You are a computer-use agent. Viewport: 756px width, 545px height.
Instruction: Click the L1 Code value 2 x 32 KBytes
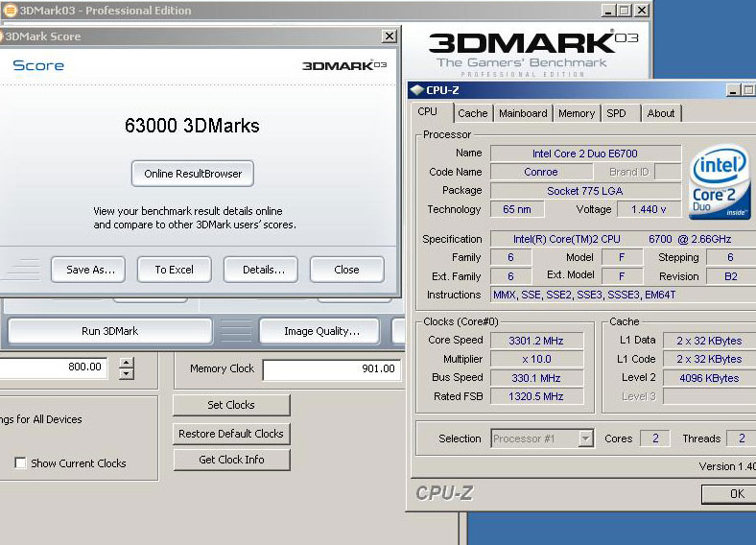click(709, 359)
